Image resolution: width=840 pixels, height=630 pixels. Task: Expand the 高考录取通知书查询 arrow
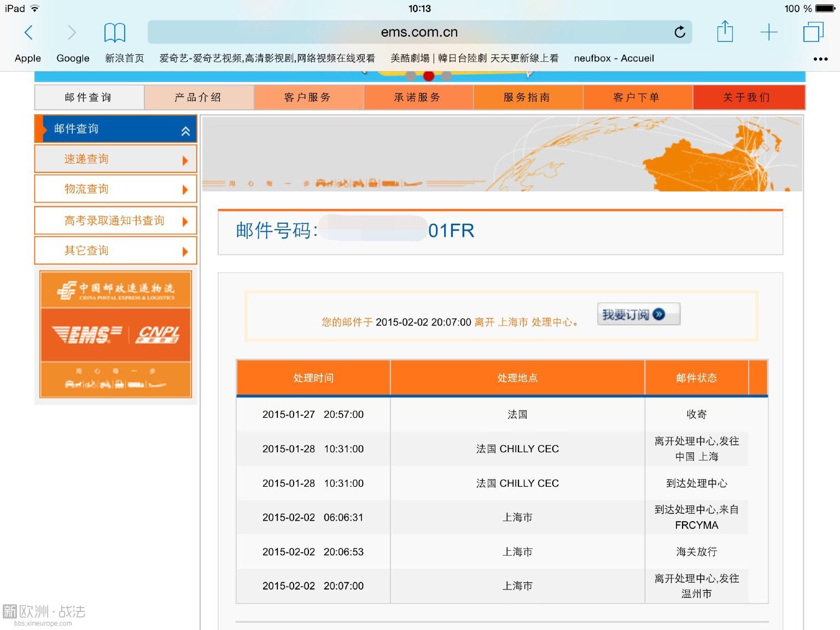[185, 222]
